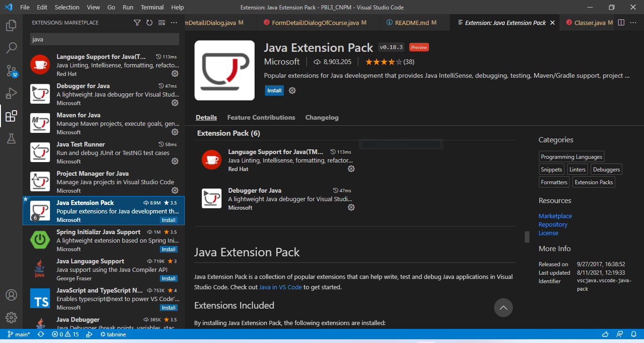Open the File menu
The image size is (644, 343).
[25, 8]
